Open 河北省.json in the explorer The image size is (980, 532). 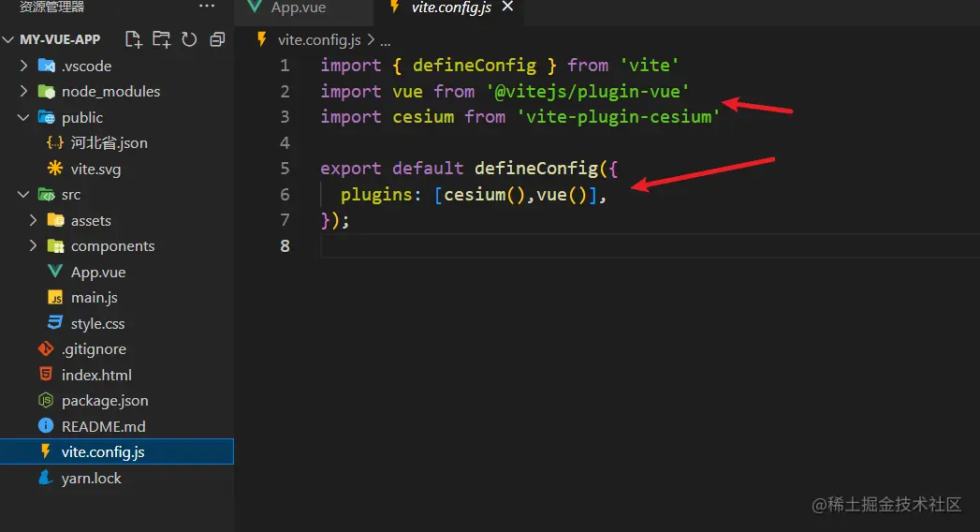pyautogui.click(x=110, y=142)
